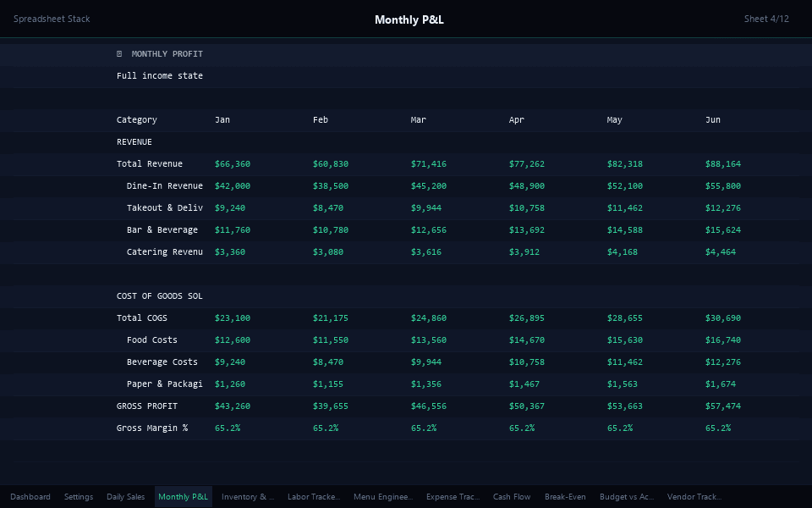Select the Jan Total Revenue cell
Viewport: 812px width, 508px height.
233,164
